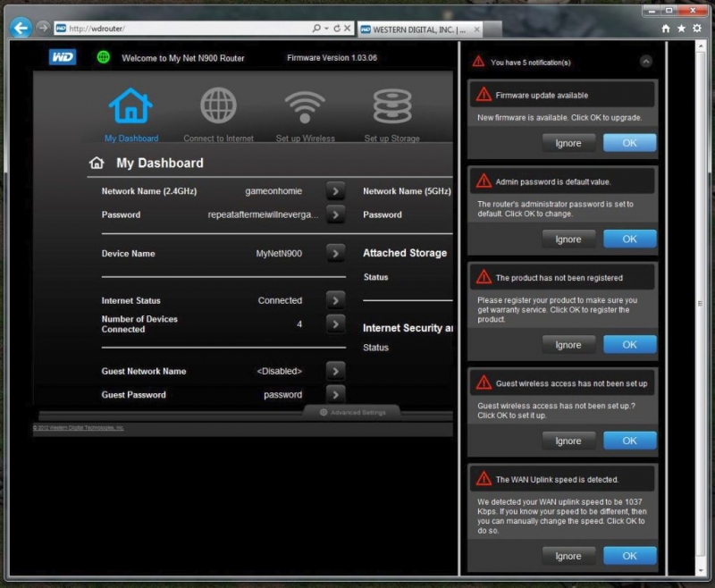Viewport: 715px width, 588px height.
Task: Click the Firmware Version 1.03.06 text
Action: (x=332, y=57)
